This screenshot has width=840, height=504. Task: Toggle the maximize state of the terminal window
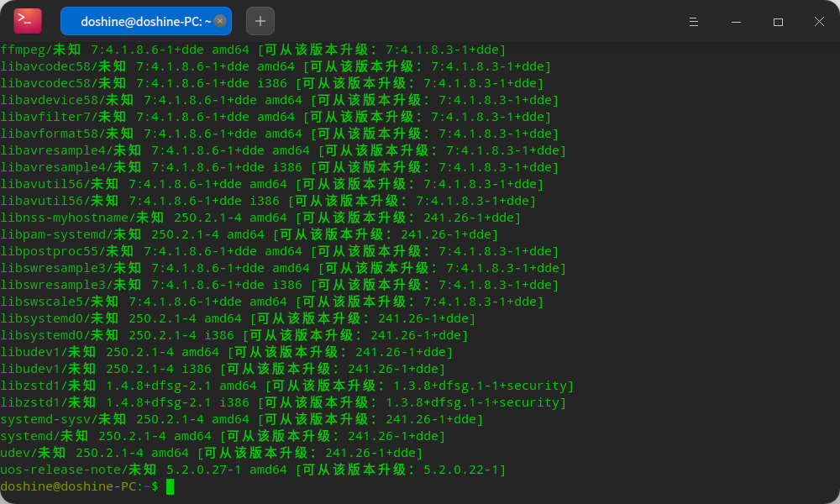(779, 21)
